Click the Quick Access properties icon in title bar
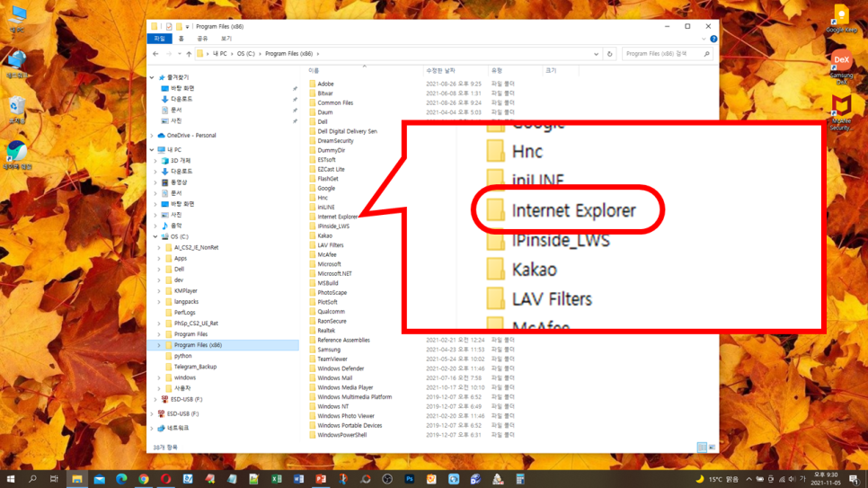Image resolution: width=868 pixels, height=488 pixels. (x=169, y=26)
